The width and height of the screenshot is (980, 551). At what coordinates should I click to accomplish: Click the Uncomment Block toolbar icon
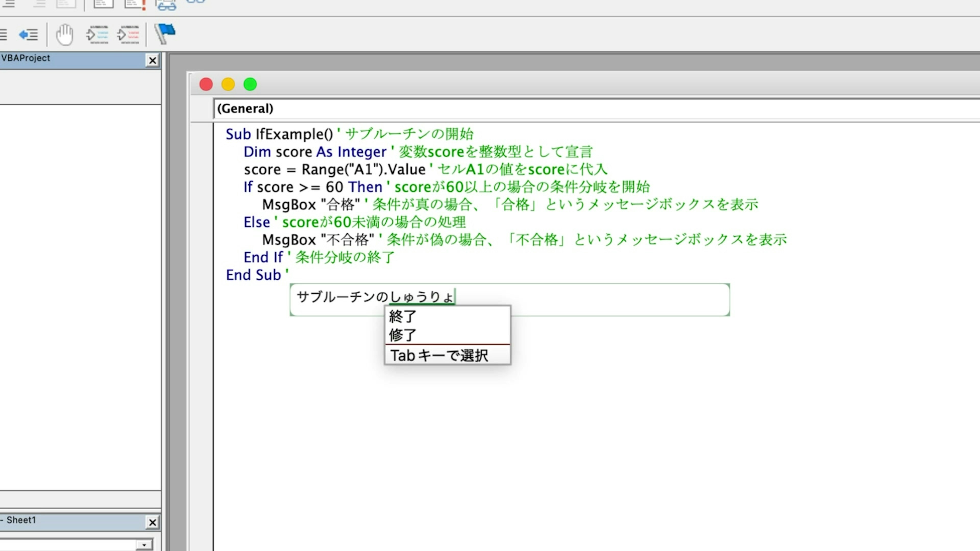click(x=128, y=35)
